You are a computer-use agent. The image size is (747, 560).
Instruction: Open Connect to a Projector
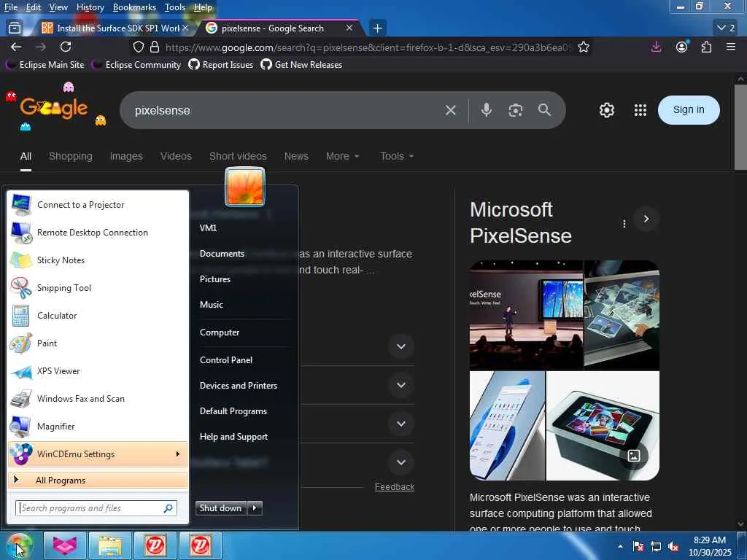[98, 205]
